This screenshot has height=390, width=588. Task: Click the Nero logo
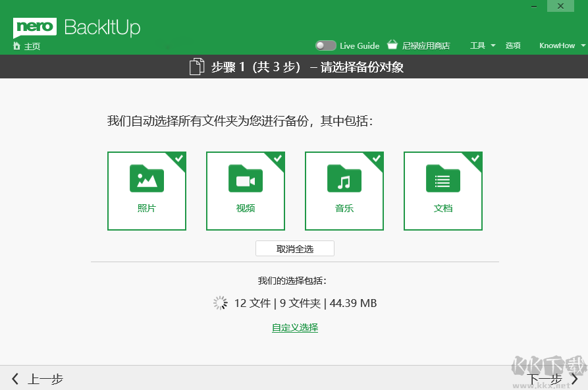[36, 28]
